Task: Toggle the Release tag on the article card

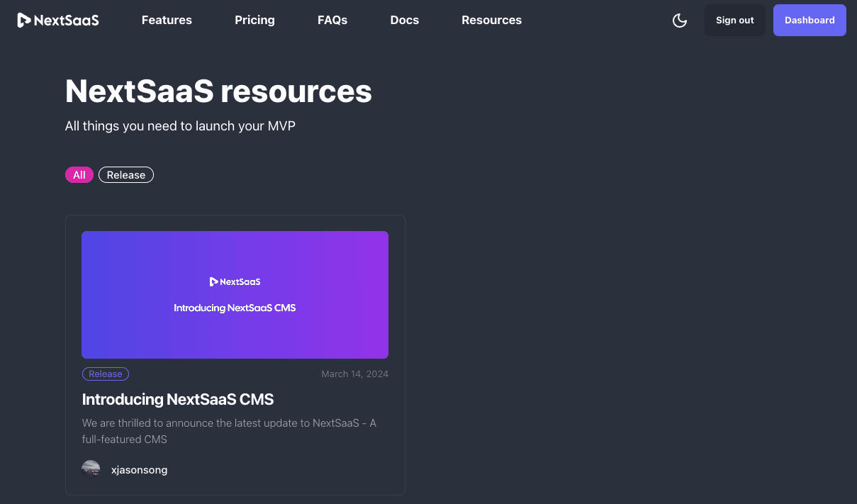Action: [x=105, y=374]
